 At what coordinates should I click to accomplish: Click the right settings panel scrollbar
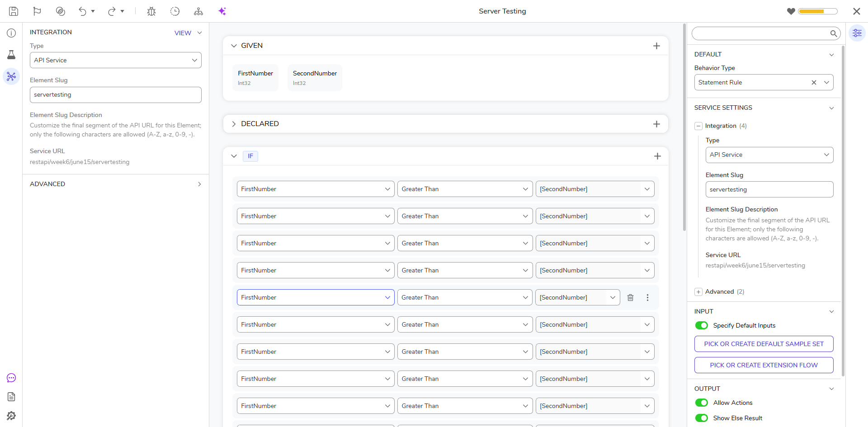tap(843, 210)
